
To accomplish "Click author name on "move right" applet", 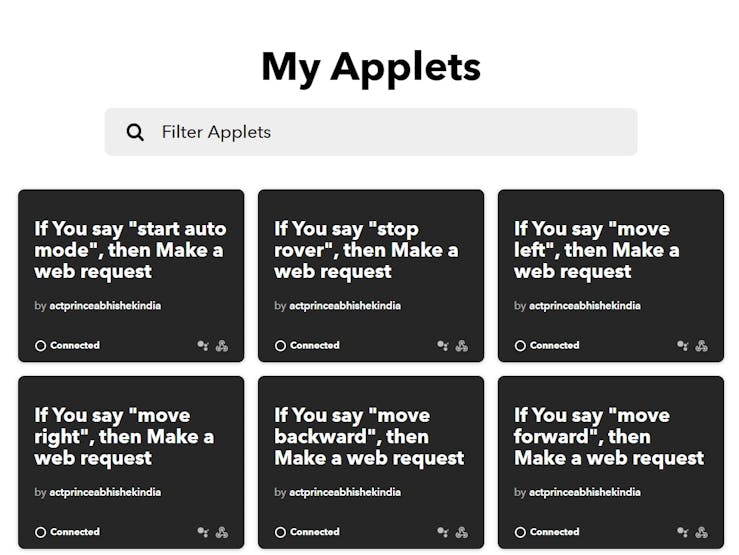I will point(105,492).
